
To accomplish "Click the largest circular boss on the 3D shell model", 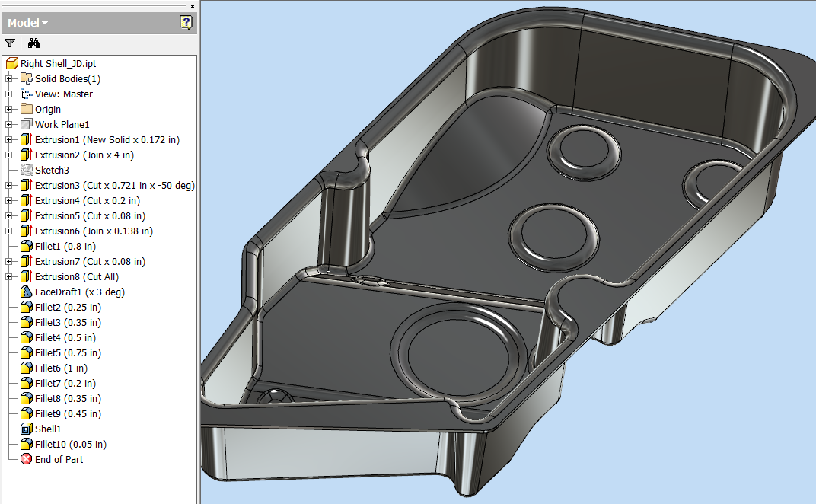I will (459, 353).
